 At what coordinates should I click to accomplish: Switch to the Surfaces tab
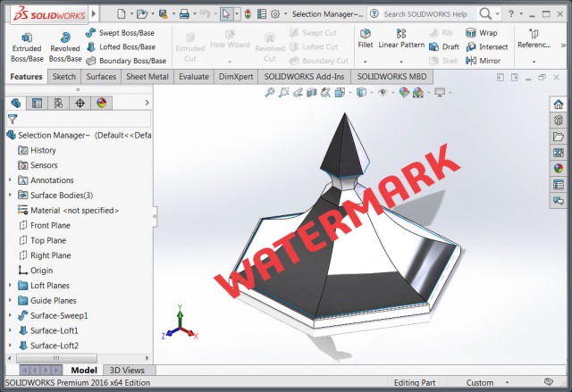pos(101,77)
